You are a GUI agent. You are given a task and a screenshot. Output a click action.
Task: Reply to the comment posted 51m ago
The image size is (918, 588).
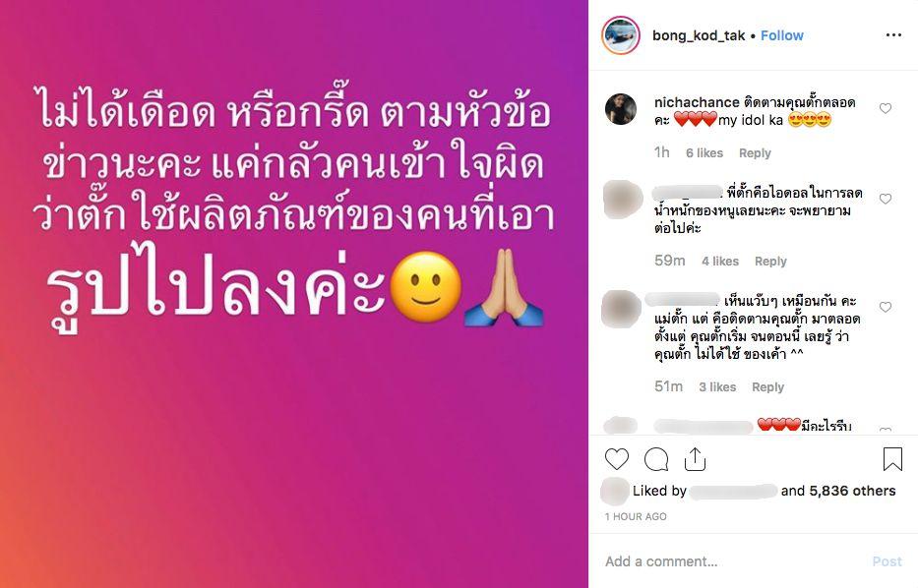[x=767, y=387]
